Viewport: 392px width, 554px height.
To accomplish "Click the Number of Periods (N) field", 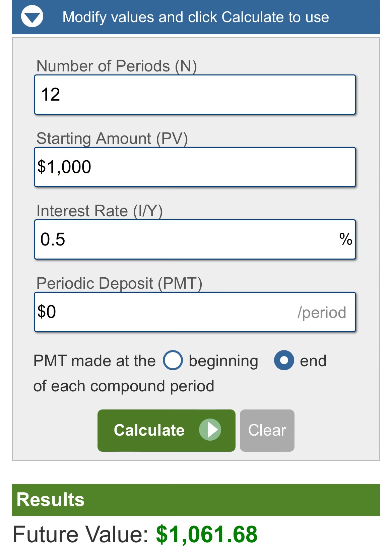I will (x=195, y=95).
